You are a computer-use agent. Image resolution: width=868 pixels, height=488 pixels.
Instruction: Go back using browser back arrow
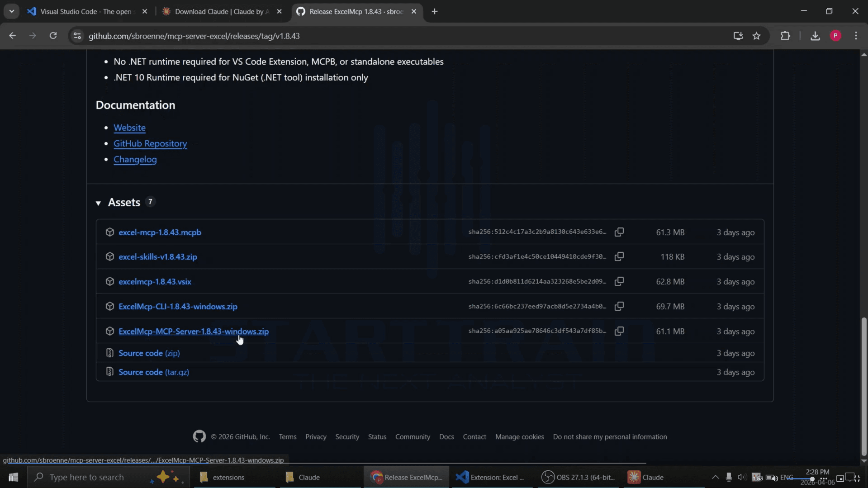point(12,36)
